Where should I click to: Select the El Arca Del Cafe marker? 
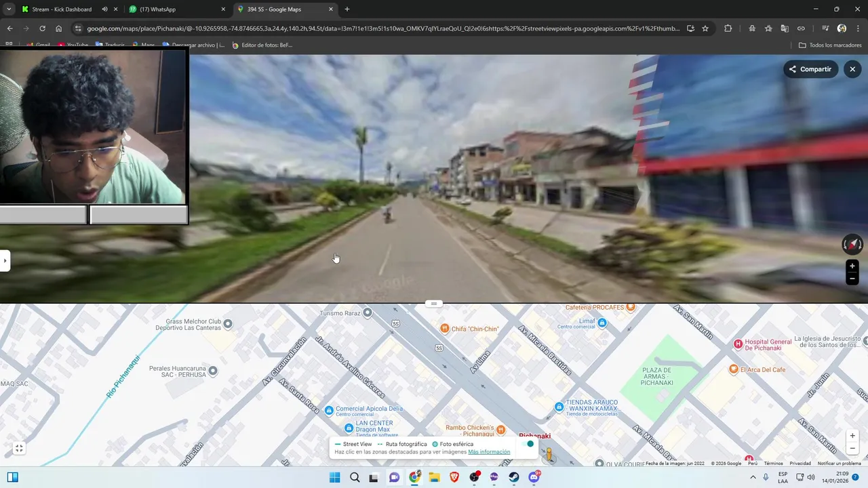tap(733, 369)
